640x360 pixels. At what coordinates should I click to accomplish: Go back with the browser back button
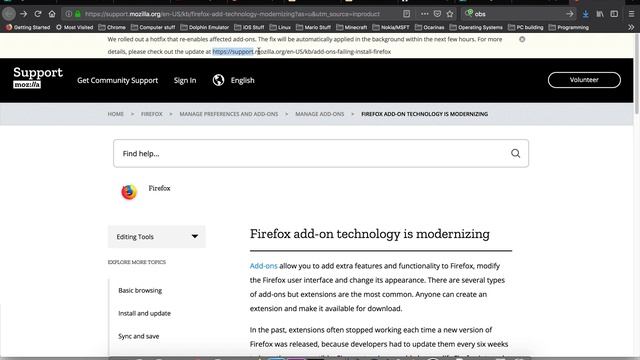tap(9, 14)
